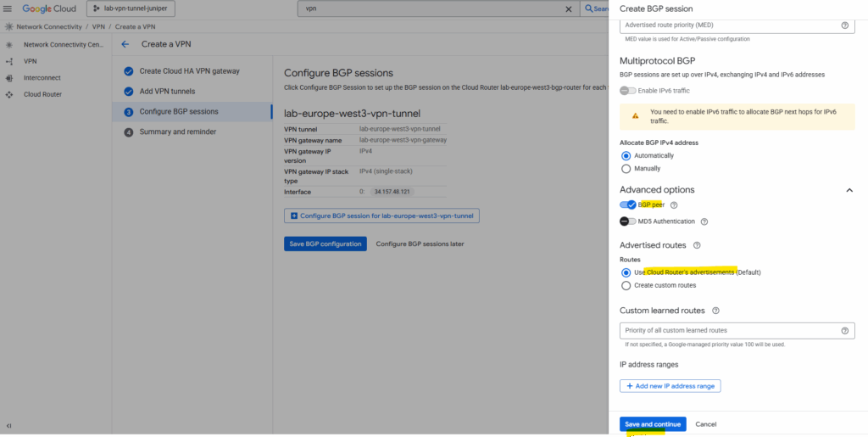Open help icon for Advertised route priority

click(845, 25)
